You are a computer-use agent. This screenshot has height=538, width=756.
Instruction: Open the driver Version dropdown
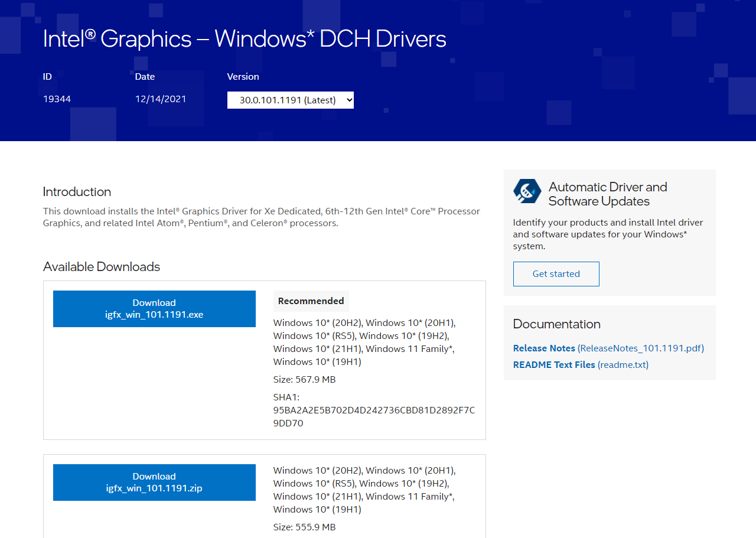[x=290, y=100]
